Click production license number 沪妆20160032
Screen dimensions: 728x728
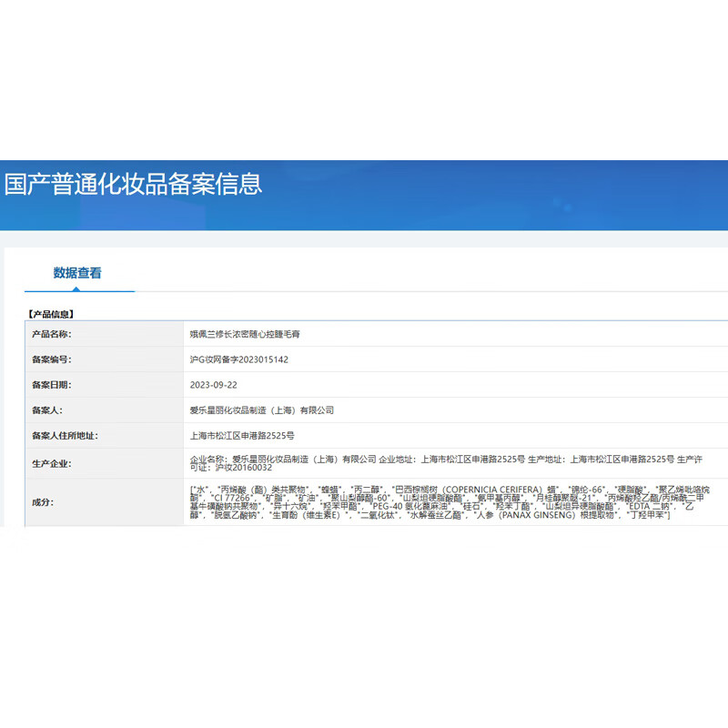click(x=242, y=468)
